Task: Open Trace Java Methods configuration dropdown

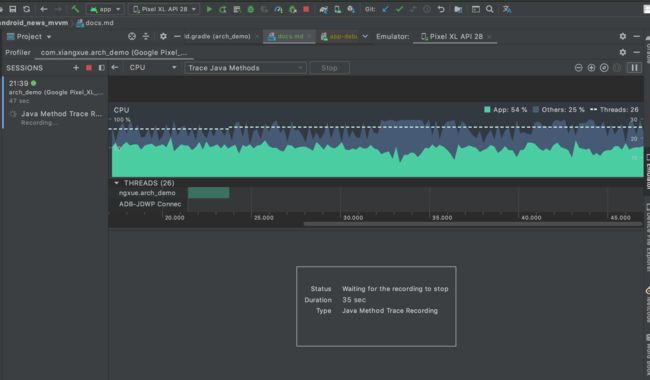Action: pos(245,68)
